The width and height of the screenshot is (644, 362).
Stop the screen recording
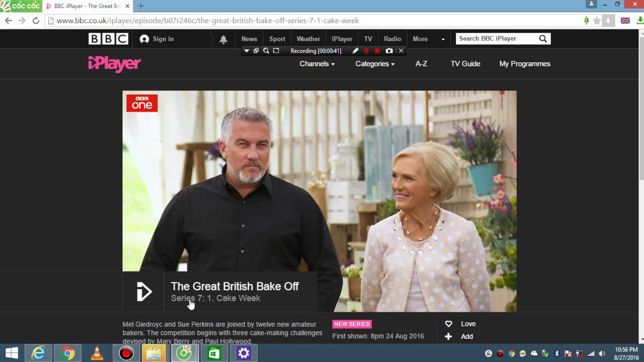377,51
